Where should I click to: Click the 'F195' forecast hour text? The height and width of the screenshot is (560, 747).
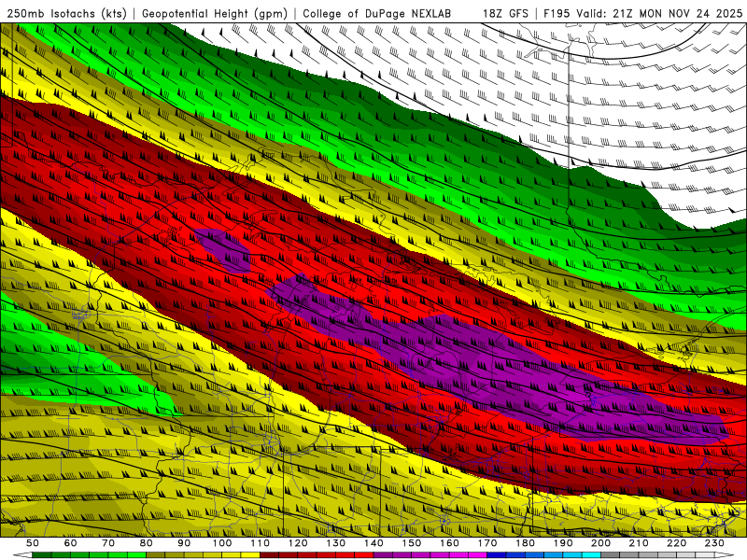point(557,13)
